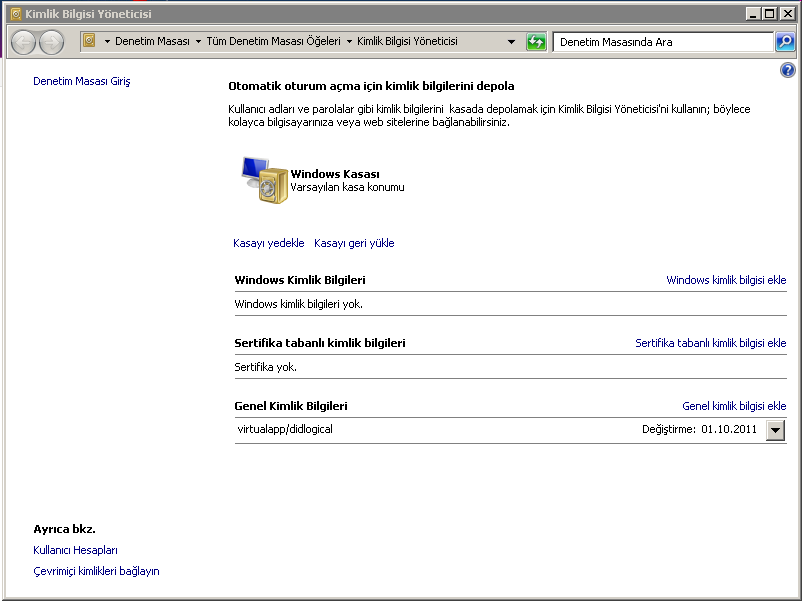Select Denetim Masası breadcrumb
The image size is (802, 601).
(x=152, y=41)
